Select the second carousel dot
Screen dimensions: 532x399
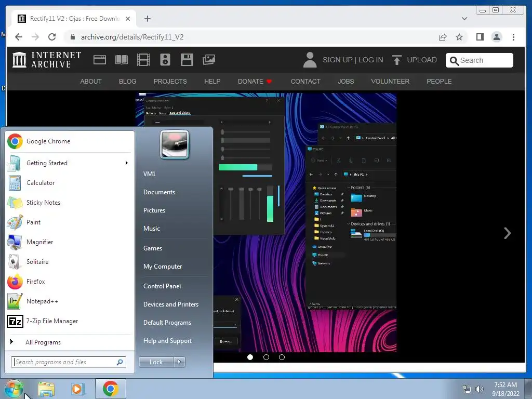tap(267, 357)
